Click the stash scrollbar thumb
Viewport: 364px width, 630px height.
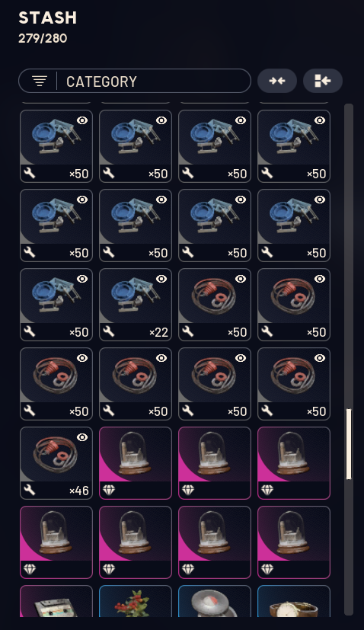pyautogui.click(x=348, y=444)
